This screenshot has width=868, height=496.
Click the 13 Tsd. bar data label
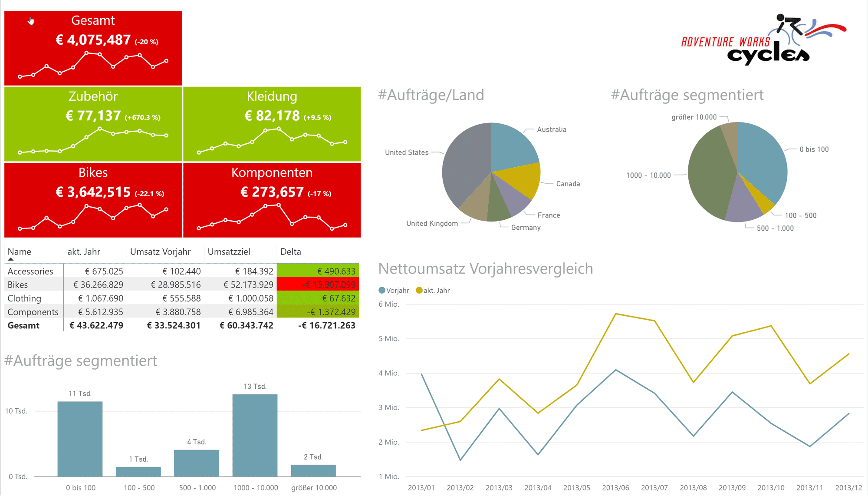click(255, 387)
